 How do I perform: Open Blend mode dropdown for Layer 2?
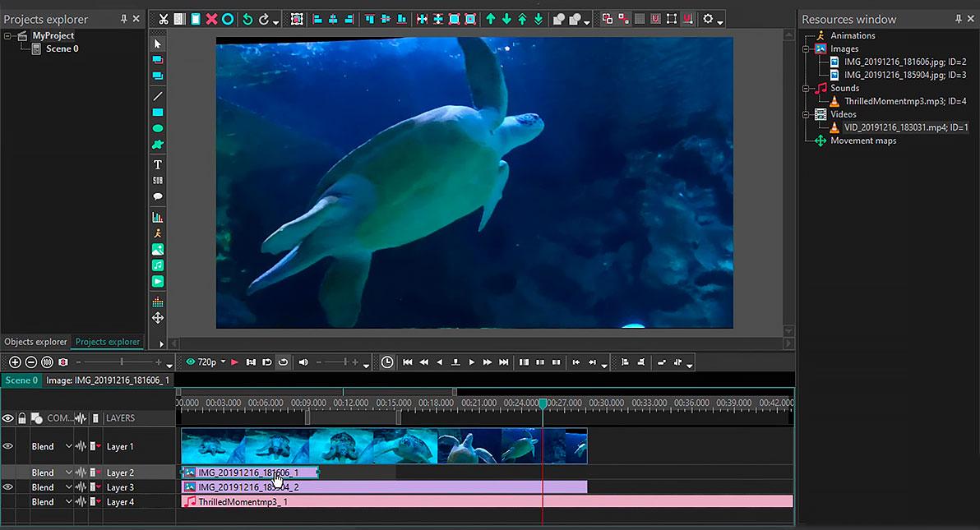click(x=69, y=472)
